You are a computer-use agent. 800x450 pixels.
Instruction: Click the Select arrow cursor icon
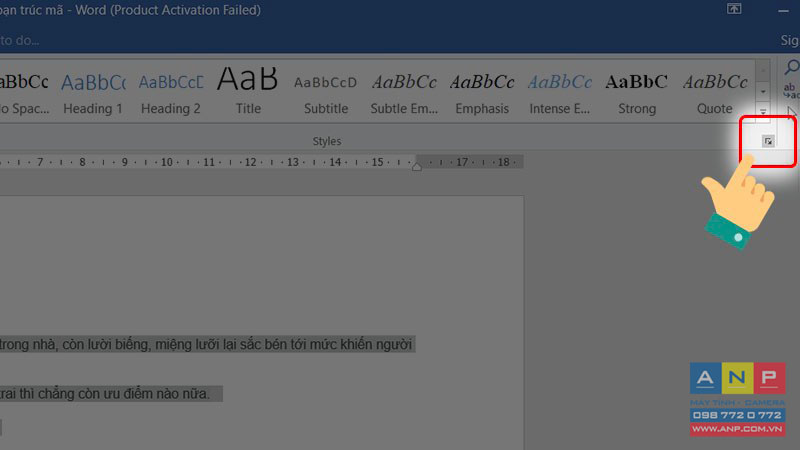coord(792,113)
